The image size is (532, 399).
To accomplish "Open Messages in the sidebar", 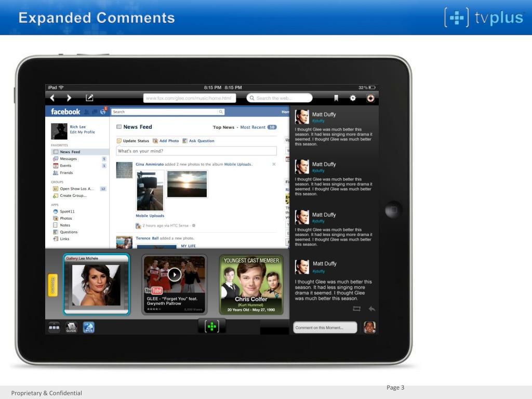I will click(68, 159).
